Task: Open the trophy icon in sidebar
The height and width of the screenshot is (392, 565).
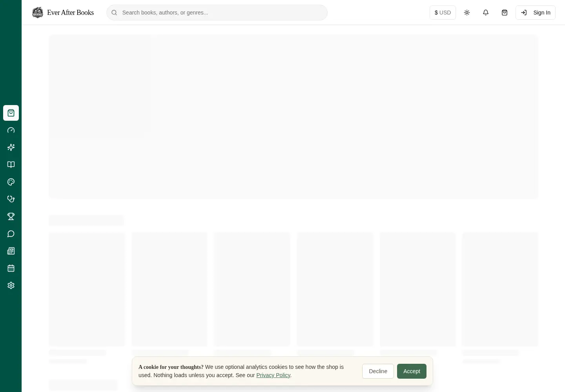Action: click(11, 216)
